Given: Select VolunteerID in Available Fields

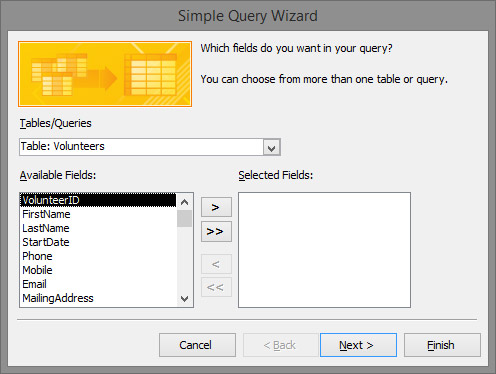Looking at the screenshot, I should (99, 200).
